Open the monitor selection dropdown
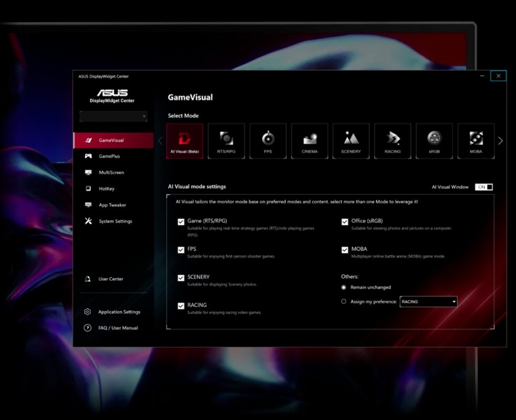 coord(113,117)
